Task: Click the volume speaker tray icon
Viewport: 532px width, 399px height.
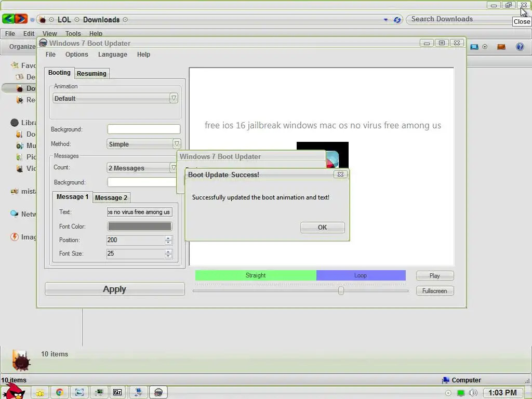Action: click(x=473, y=393)
